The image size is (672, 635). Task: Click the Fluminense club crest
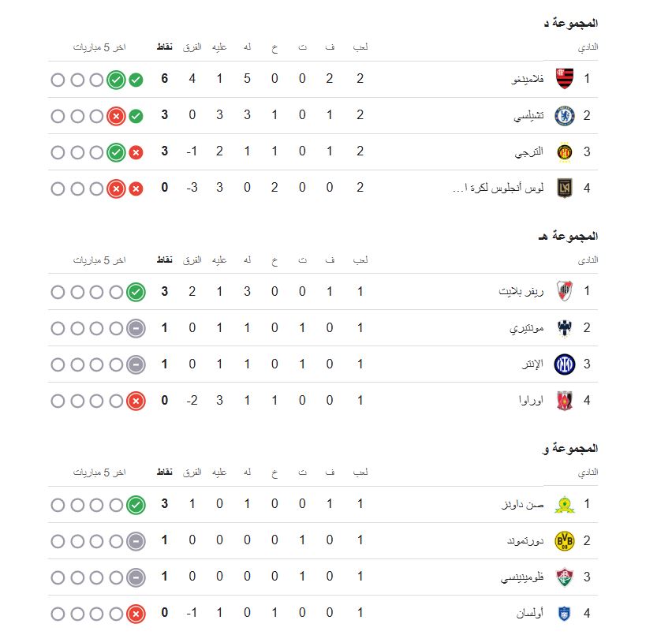(566, 578)
